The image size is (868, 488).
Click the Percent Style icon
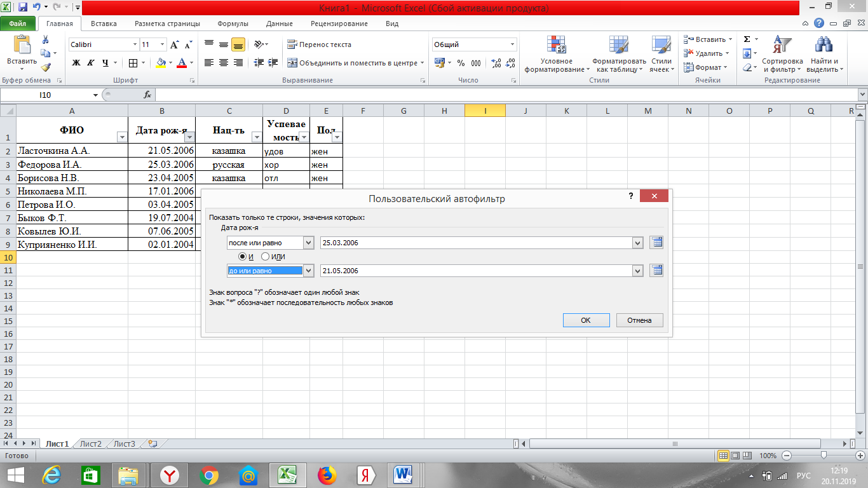click(461, 63)
